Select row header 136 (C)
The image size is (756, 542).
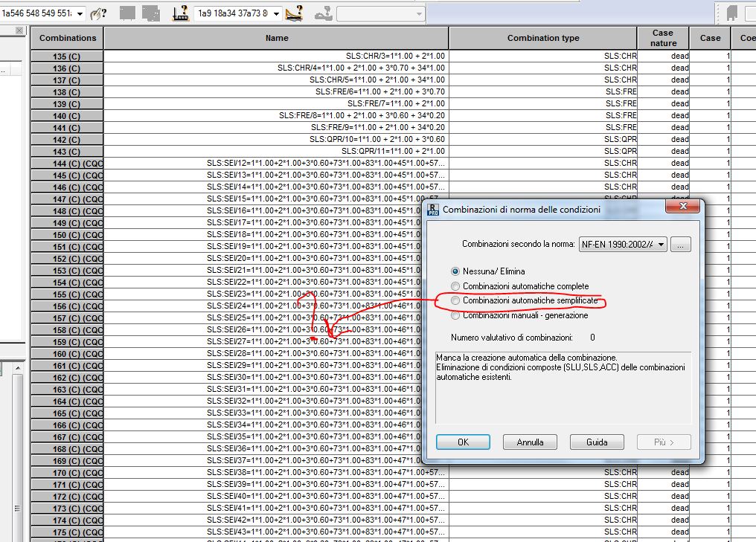67,68
